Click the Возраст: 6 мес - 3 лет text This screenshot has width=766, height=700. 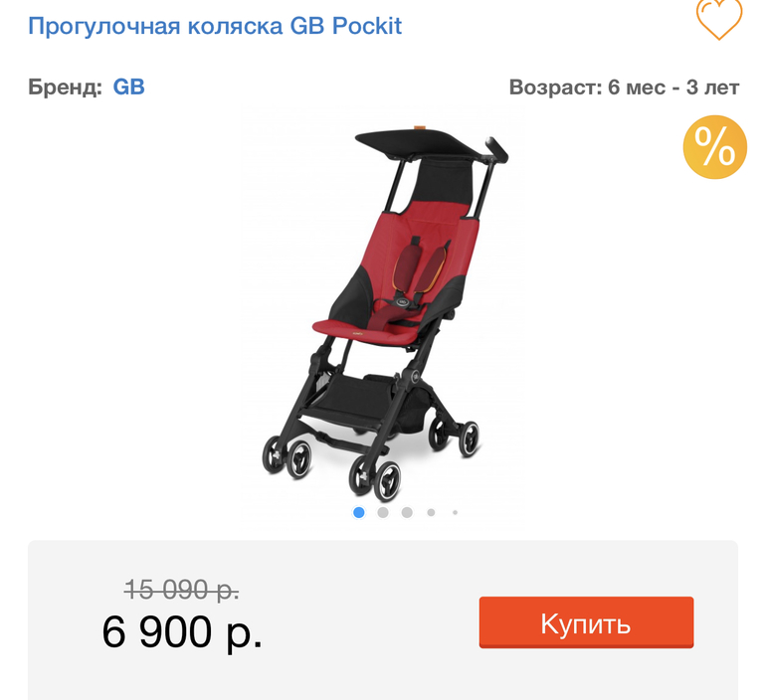(x=625, y=87)
